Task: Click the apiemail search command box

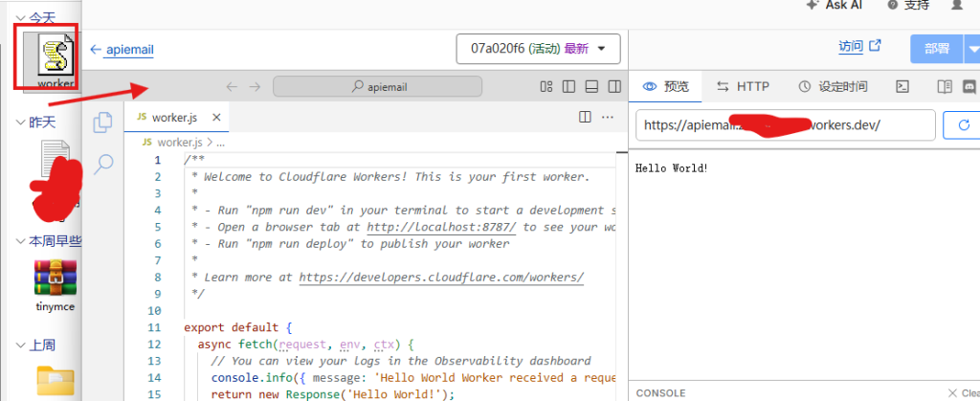Action: click(377, 87)
